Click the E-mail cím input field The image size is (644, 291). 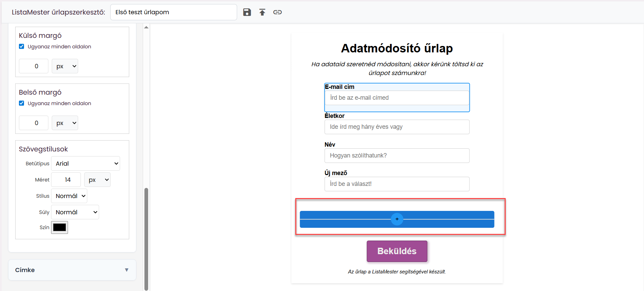pos(397,98)
